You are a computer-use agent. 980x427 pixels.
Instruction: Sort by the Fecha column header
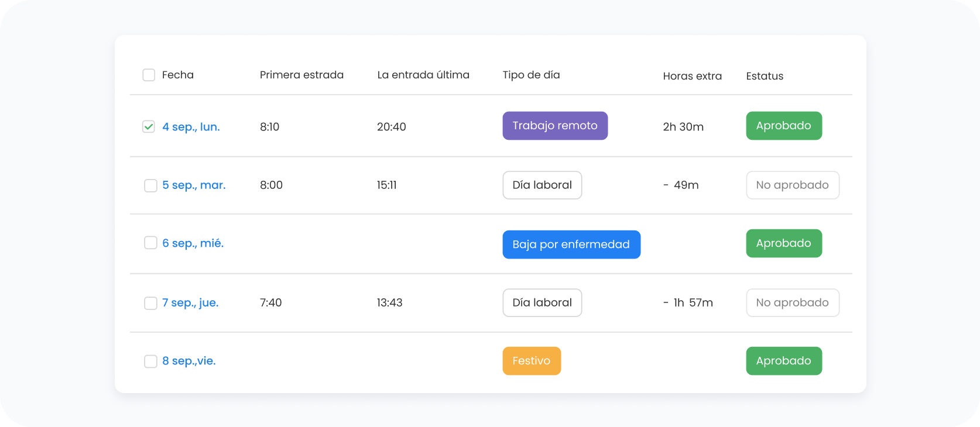(x=177, y=75)
